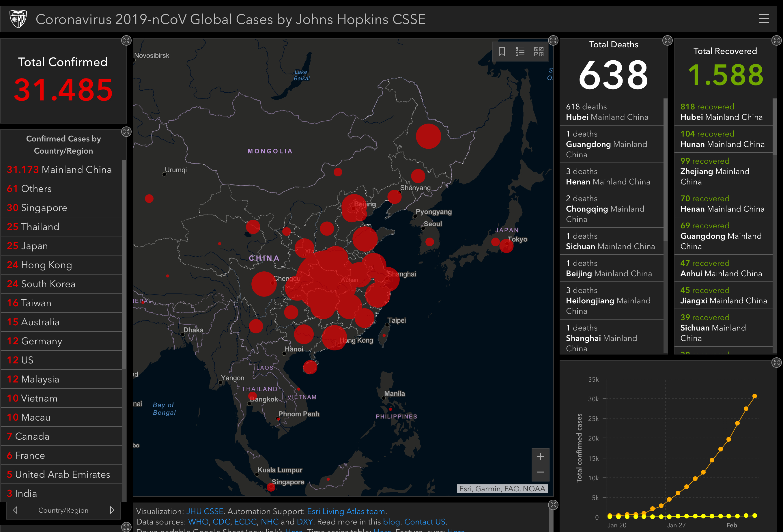Click the map bookmarks icon
783x532 pixels.
pyautogui.click(x=502, y=52)
